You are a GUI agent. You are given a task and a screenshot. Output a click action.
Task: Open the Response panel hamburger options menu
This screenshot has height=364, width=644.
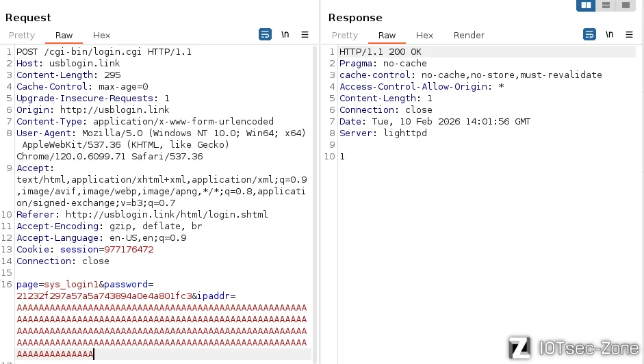pos(630,35)
